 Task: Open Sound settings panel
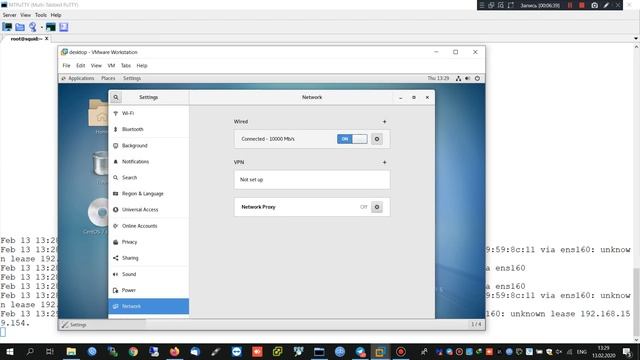[x=149, y=274]
